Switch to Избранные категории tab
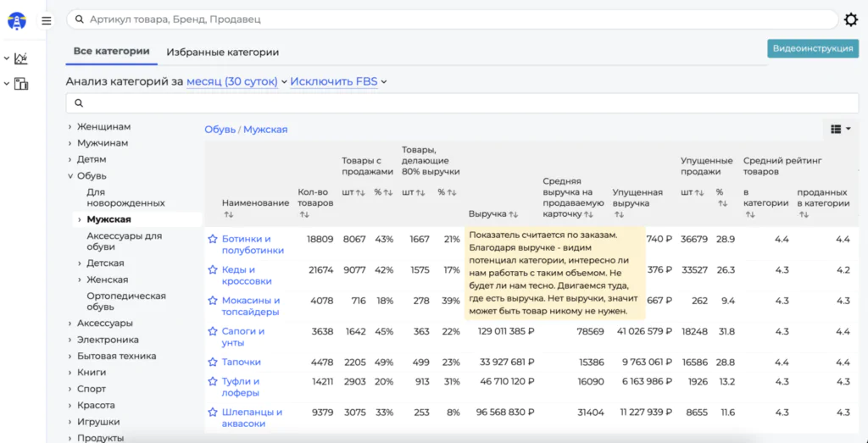868x443 pixels. point(222,52)
